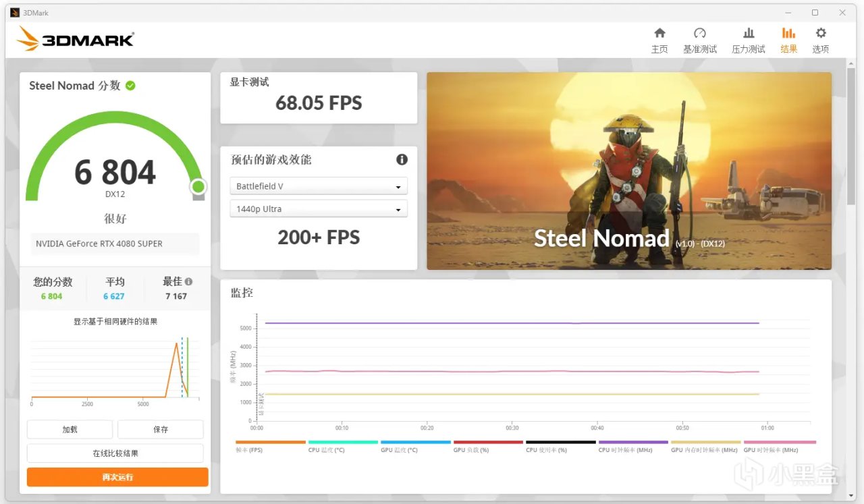The image size is (864, 504).
Task: Toggle the GPU 负载 (%) legend swatch
Action: (x=488, y=443)
